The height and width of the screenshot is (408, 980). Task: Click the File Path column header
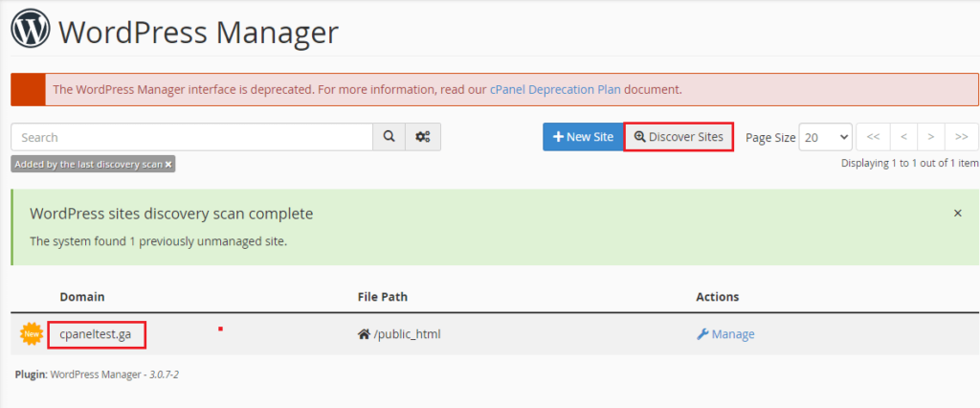click(383, 297)
